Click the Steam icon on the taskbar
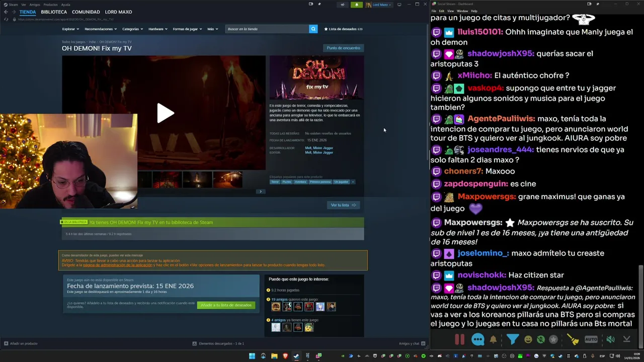The image size is (644, 362). click(x=296, y=356)
